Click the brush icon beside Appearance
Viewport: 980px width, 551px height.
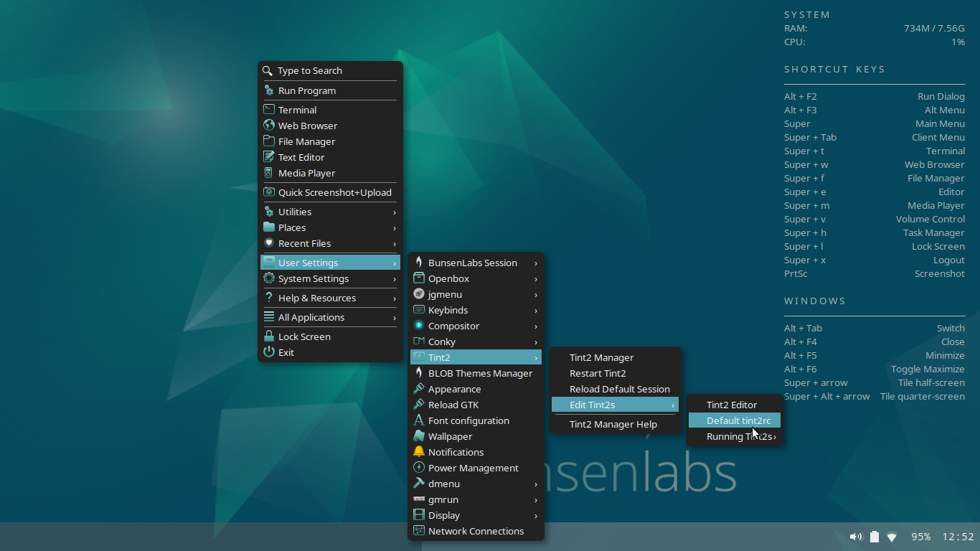coord(419,389)
